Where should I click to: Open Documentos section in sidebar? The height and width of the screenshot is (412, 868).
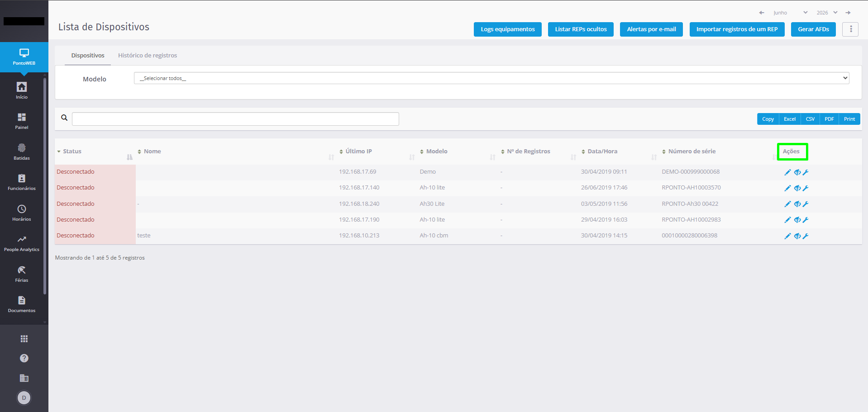coord(22,304)
